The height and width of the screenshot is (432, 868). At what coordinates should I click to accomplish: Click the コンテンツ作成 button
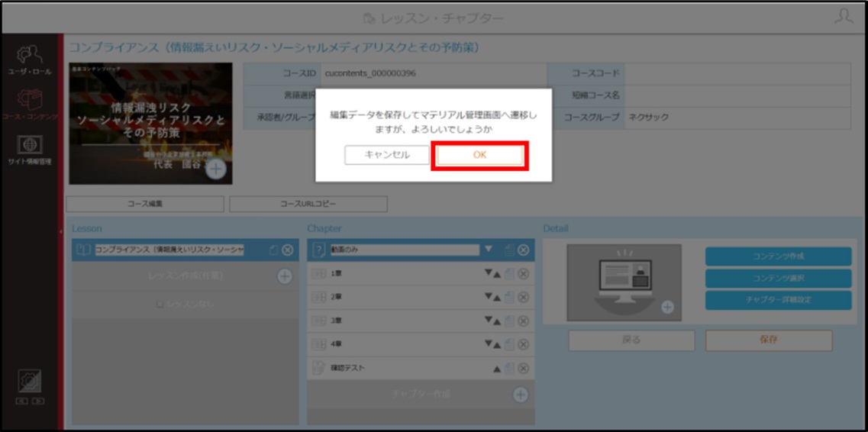779,256
